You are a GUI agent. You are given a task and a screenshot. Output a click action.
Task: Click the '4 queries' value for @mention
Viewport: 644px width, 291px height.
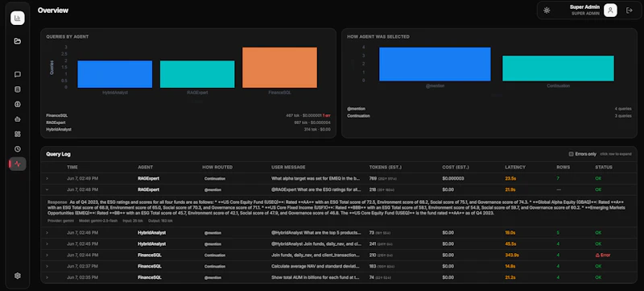tap(623, 109)
